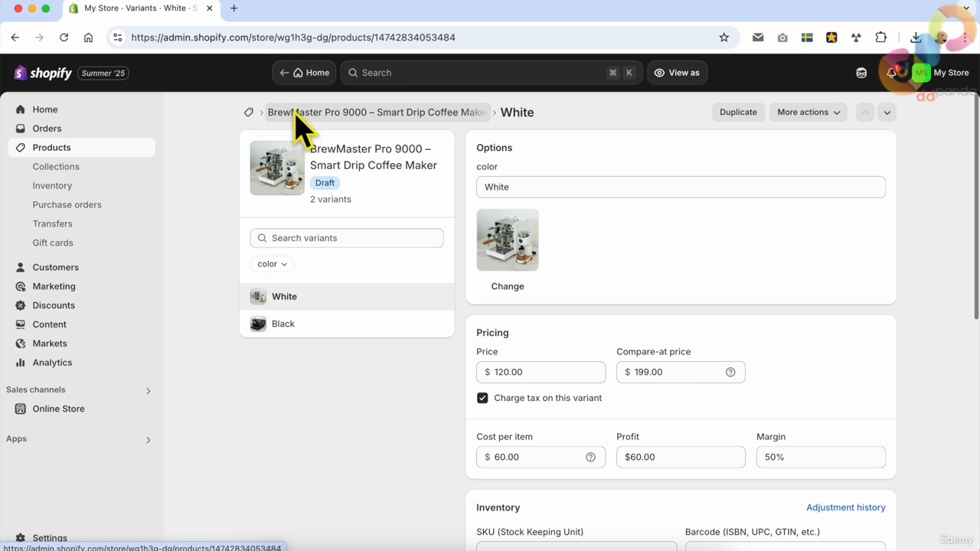
Task: Reload the page in browser
Action: click(64, 37)
